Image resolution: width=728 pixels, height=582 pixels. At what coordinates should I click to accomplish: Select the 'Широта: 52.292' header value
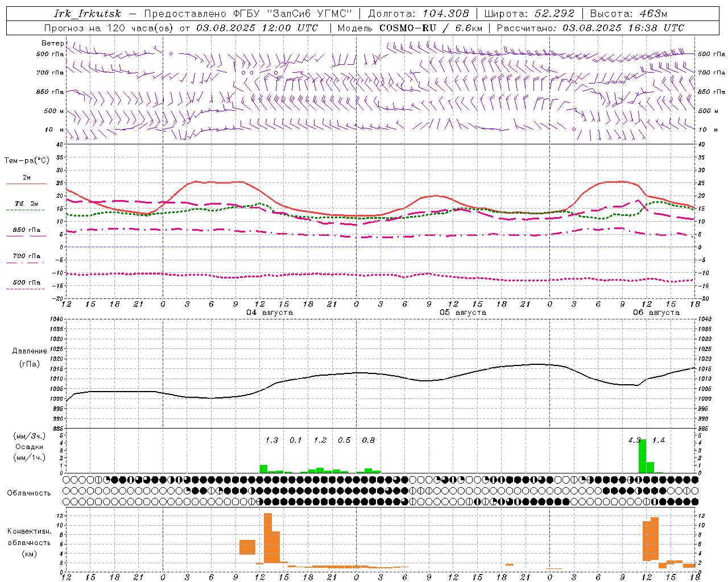click(530, 14)
